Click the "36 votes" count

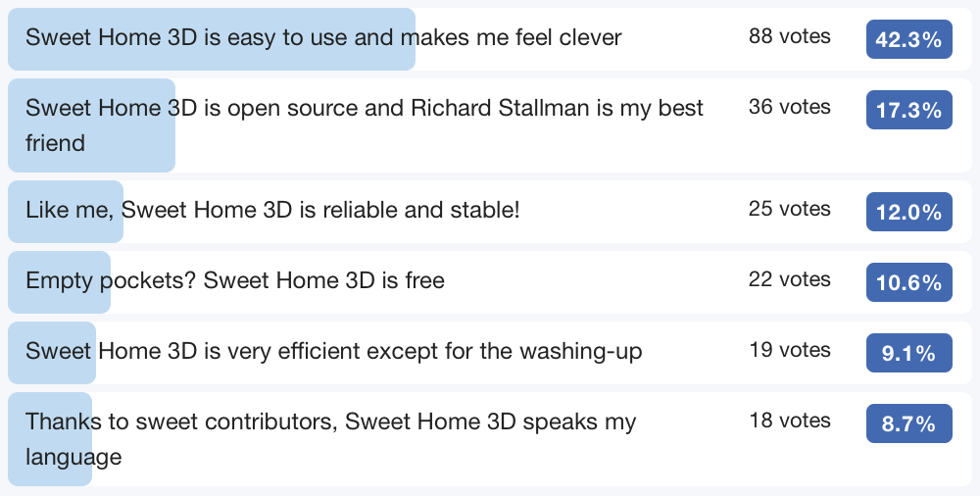point(789,108)
